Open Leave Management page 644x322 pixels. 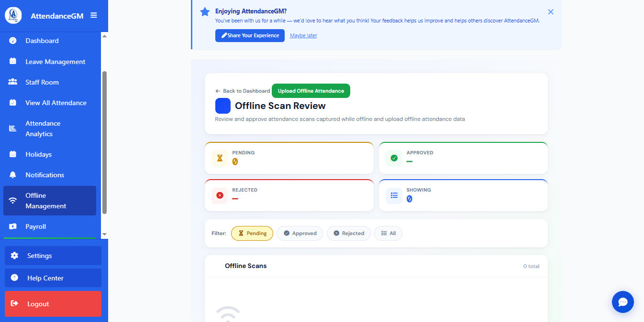click(50, 61)
